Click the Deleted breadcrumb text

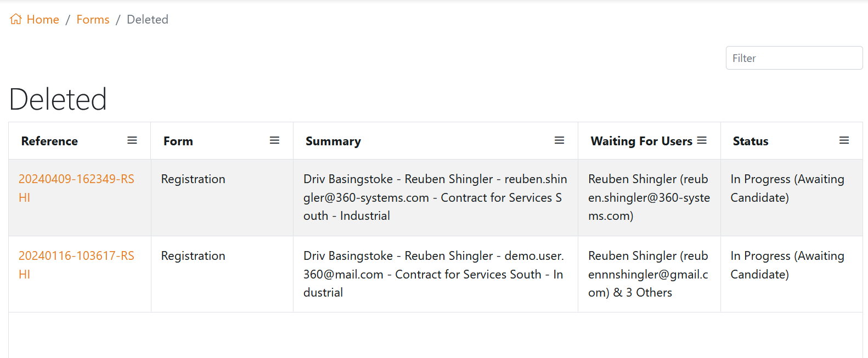pyautogui.click(x=148, y=20)
